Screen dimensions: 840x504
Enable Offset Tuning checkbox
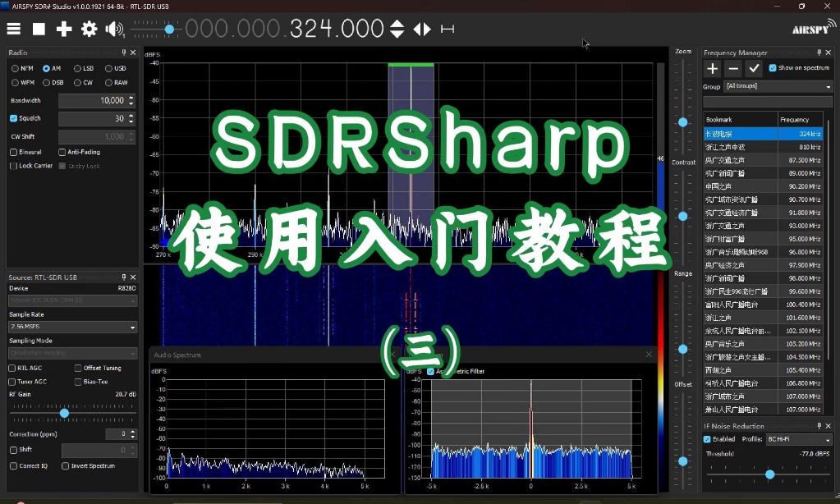(78, 368)
